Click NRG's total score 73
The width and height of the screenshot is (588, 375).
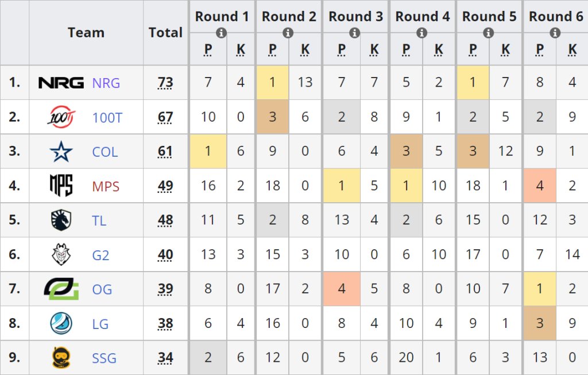(x=165, y=83)
